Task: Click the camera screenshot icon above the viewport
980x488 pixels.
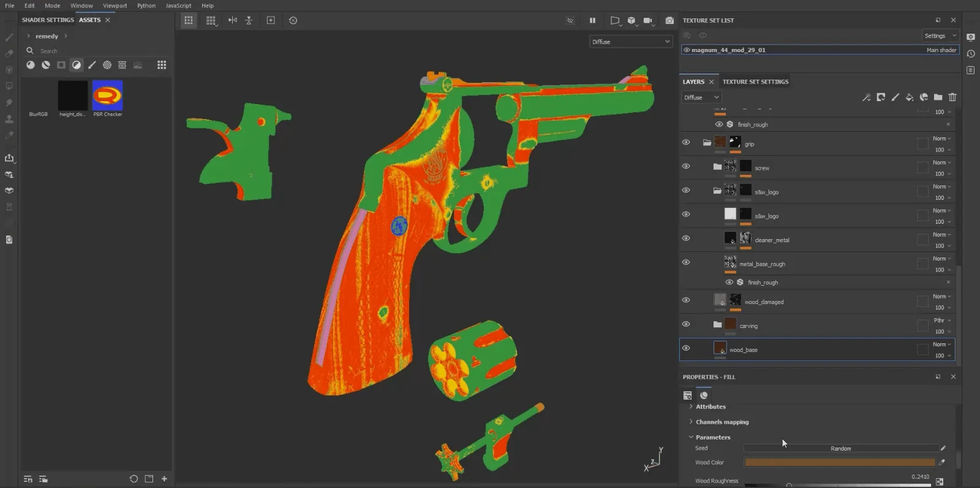Action: pos(669,21)
